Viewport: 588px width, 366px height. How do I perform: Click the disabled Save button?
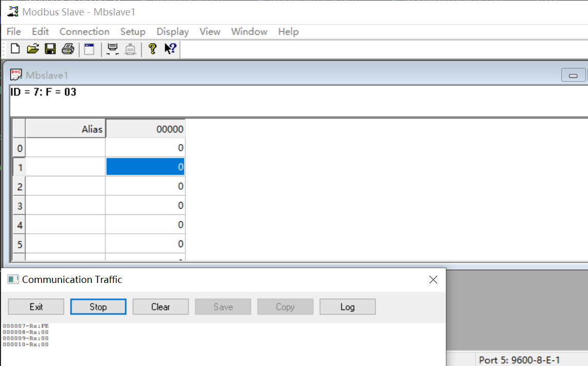223,307
